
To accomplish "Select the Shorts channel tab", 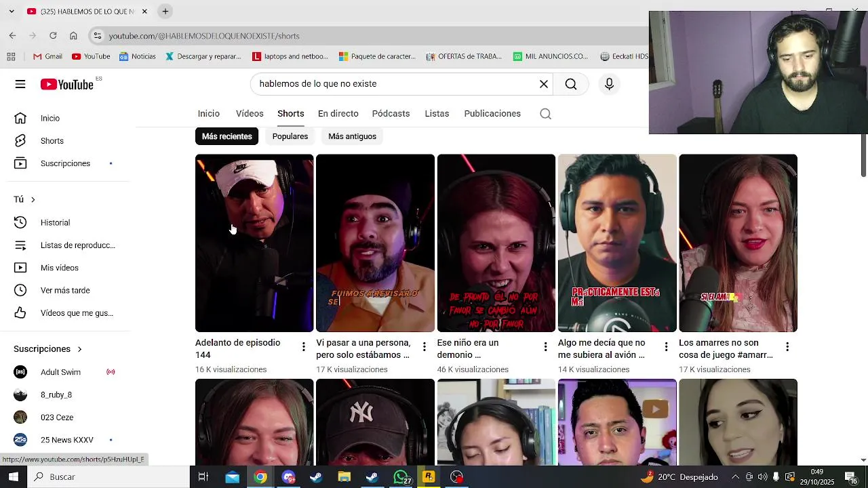I will click(x=290, y=114).
